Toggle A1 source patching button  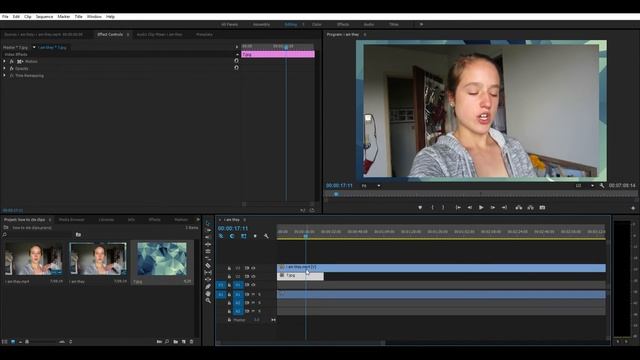click(x=221, y=294)
